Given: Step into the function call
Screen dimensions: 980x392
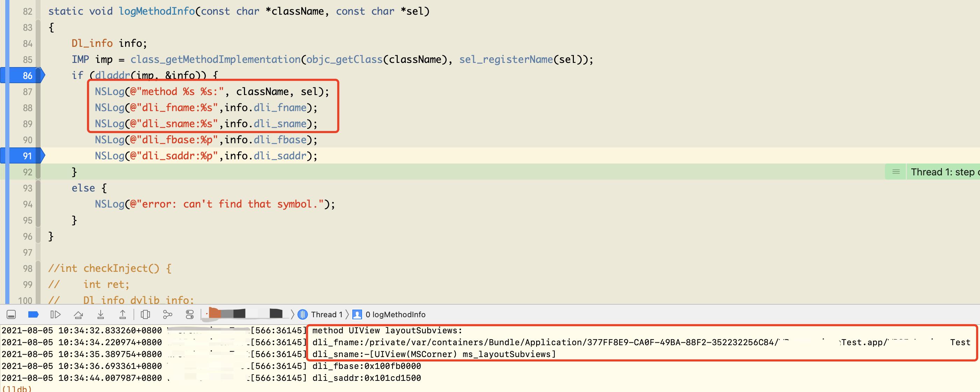Looking at the screenshot, I should (x=100, y=314).
